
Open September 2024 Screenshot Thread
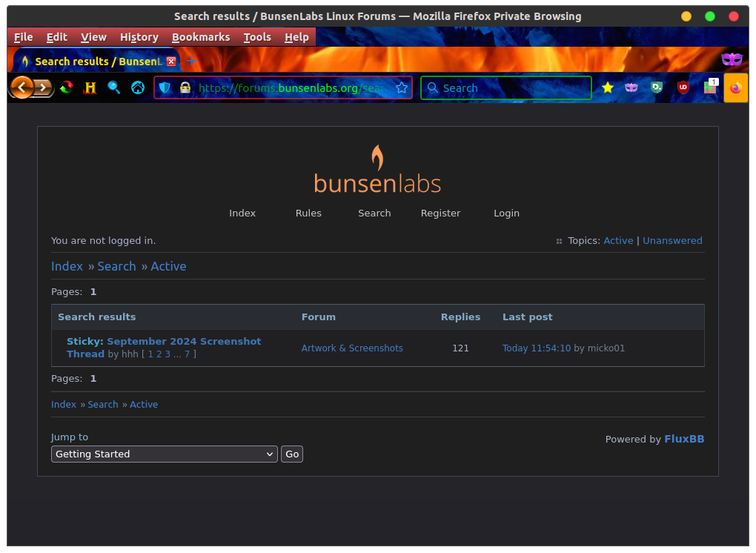164,348
